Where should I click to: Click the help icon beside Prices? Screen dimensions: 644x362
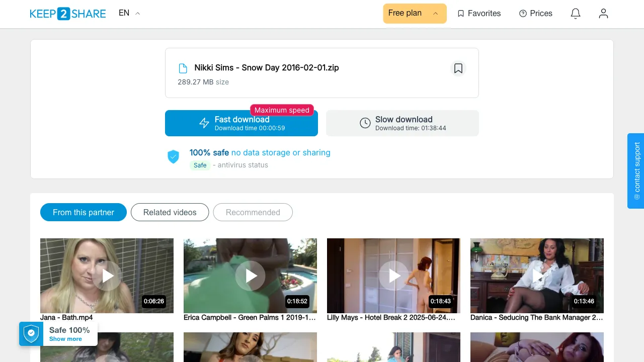click(523, 14)
